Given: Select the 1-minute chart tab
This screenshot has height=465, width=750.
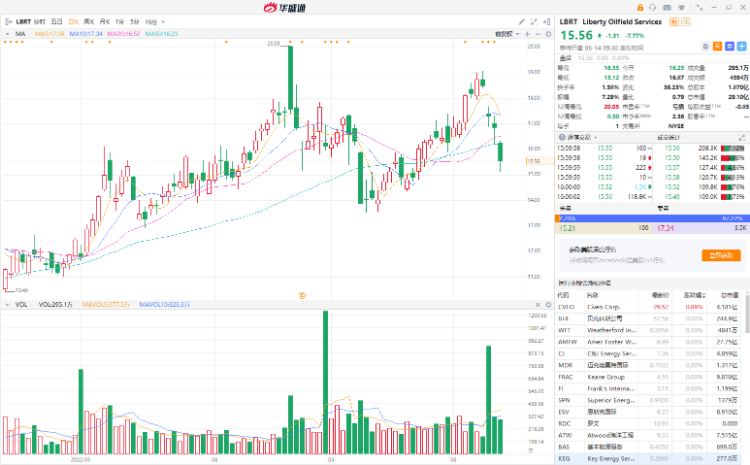Looking at the screenshot, I should 120,22.
